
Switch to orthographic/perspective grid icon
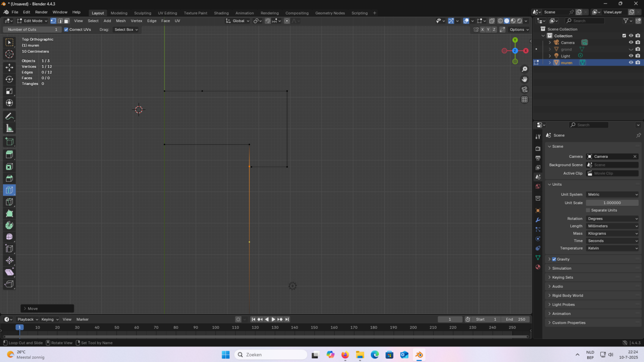pos(524,100)
